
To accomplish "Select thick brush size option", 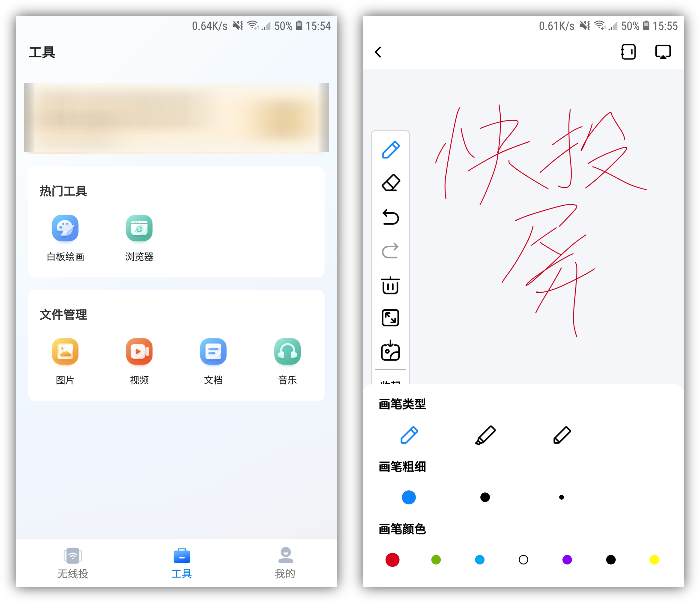I will tap(408, 496).
